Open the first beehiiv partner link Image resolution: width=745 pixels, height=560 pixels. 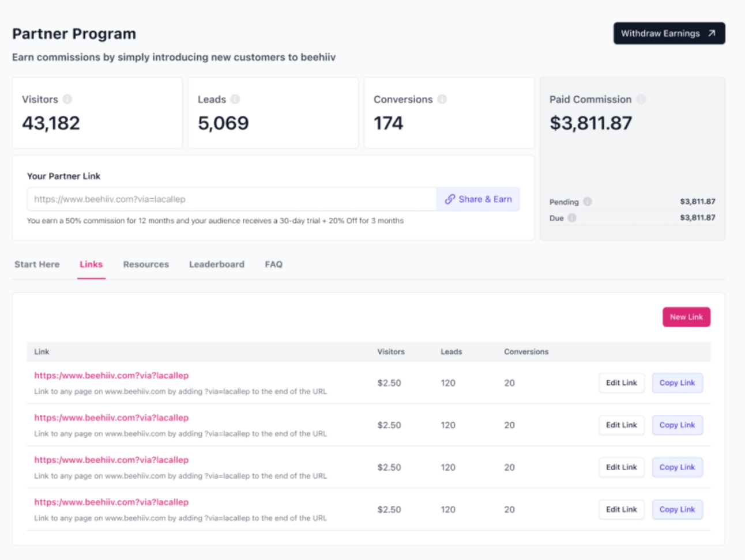click(x=111, y=376)
